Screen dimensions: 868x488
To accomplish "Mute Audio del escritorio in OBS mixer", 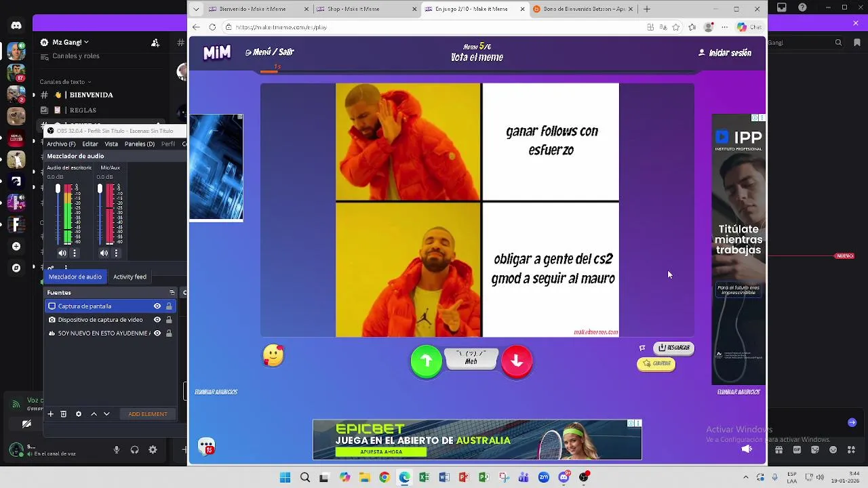I will pos(62,253).
